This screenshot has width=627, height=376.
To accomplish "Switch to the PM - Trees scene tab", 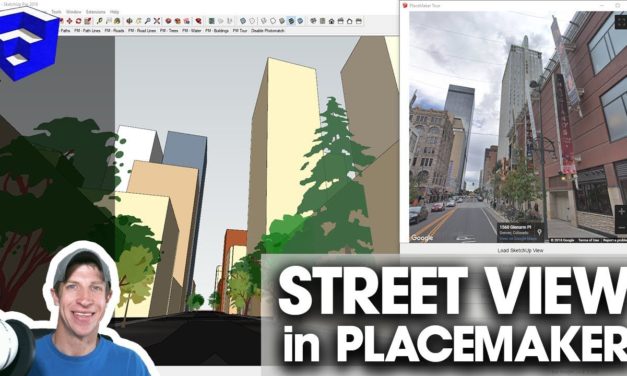I will pos(169,31).
